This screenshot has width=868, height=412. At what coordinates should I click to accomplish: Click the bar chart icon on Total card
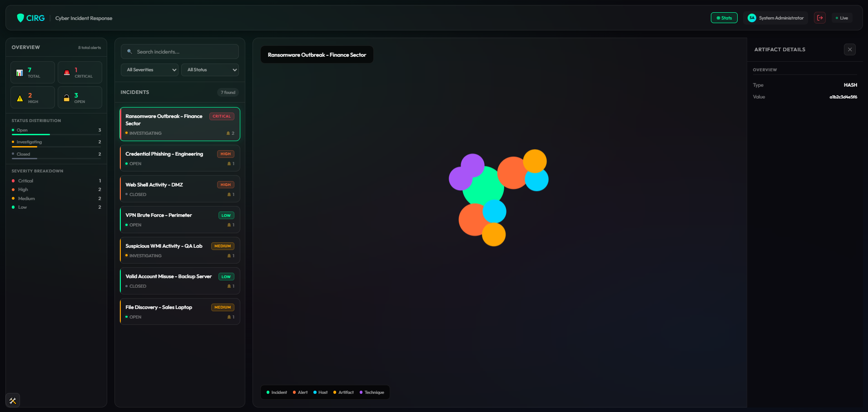click(20, 72)
